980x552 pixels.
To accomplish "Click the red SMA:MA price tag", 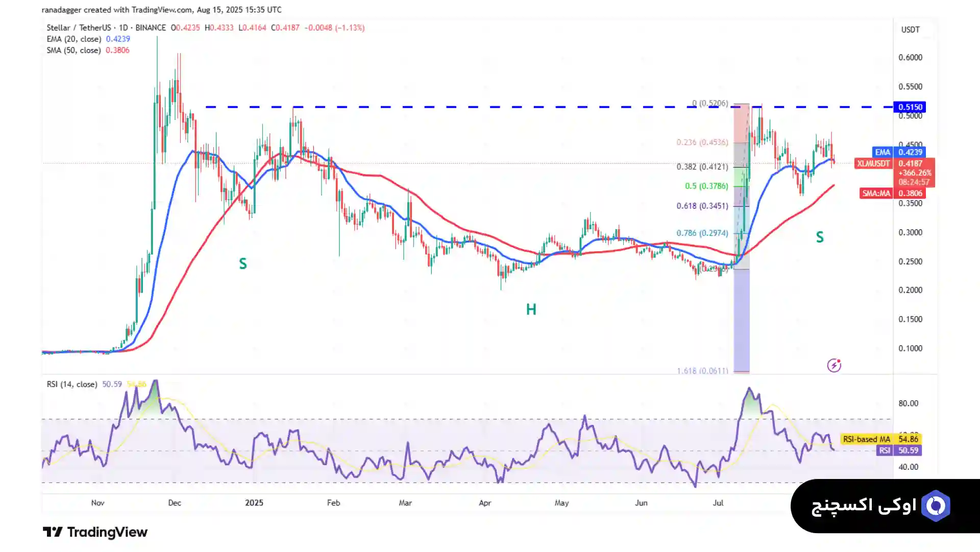I will coord(892,194).
